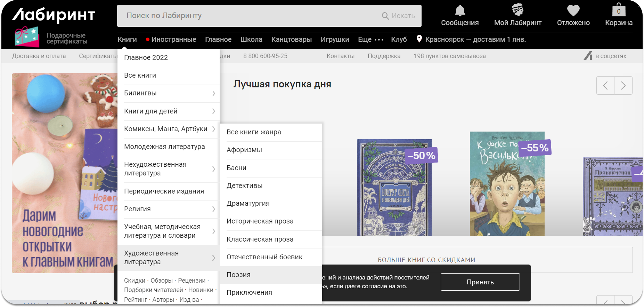
Task: Show previous best purchase with left arrow
Action: click(x=605, y=86)
